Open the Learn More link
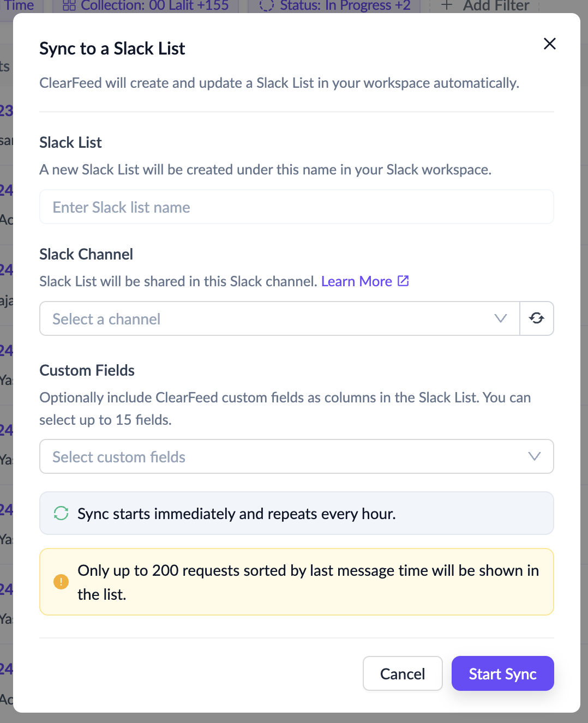588x723 pixels. (x=356, y=281)
